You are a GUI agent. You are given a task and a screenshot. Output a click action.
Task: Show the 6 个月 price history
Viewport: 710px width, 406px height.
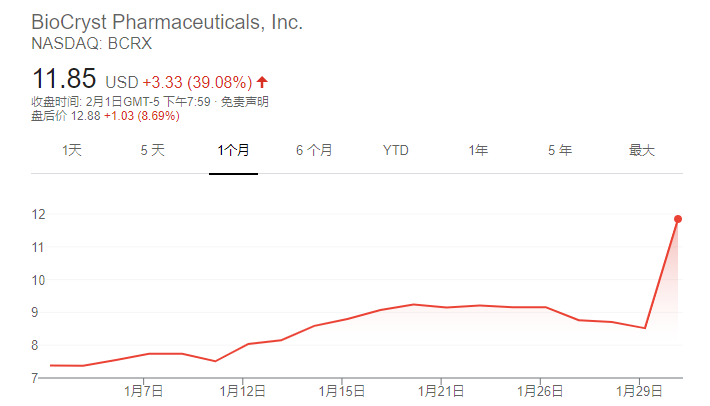point(314,150)
